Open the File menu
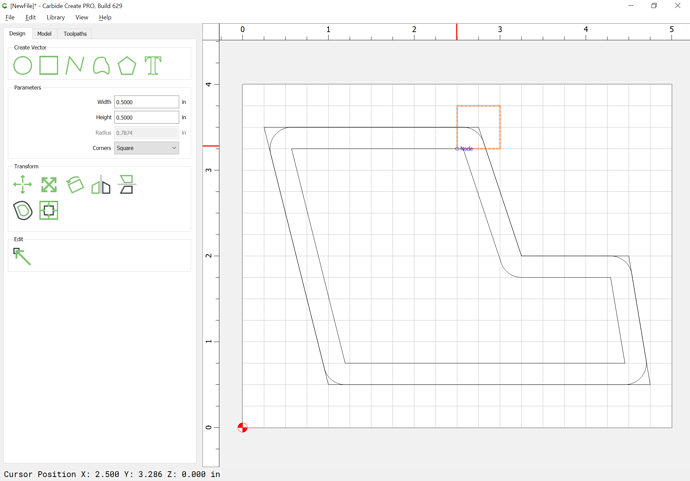This screenshot has width=690, height=481. (10, 17)
